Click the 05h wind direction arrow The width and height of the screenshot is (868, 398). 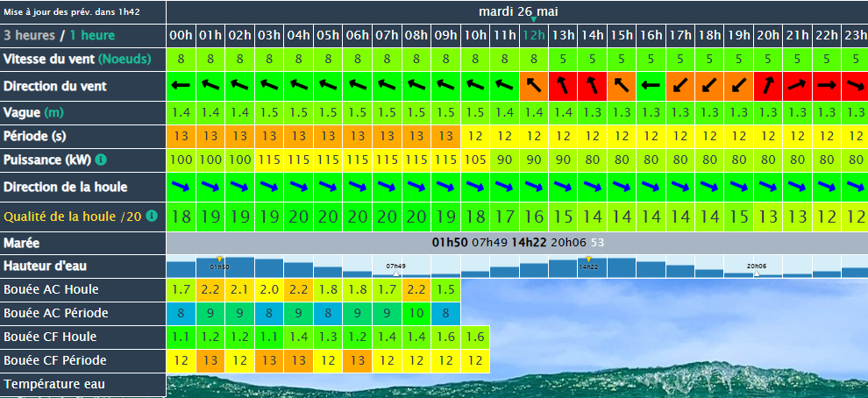pyautogui.click(x=328, y=86)
